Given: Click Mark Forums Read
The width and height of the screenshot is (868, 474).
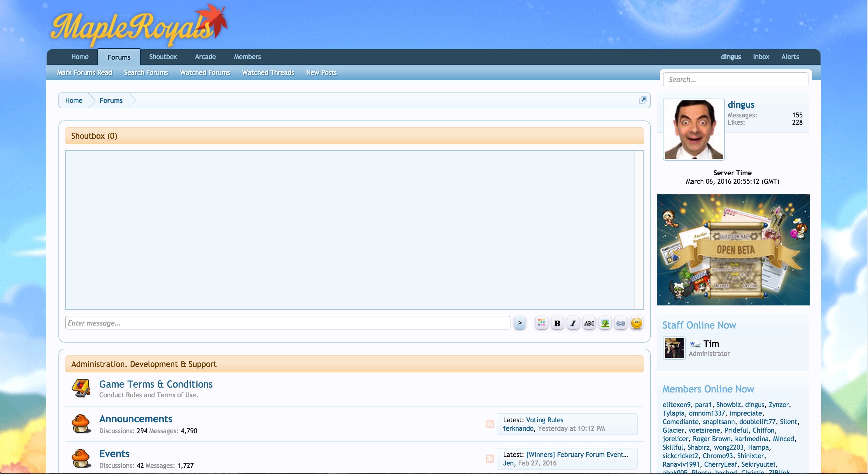Looking at the screenshot, I should pyautogui.click(x=85, y=72).
